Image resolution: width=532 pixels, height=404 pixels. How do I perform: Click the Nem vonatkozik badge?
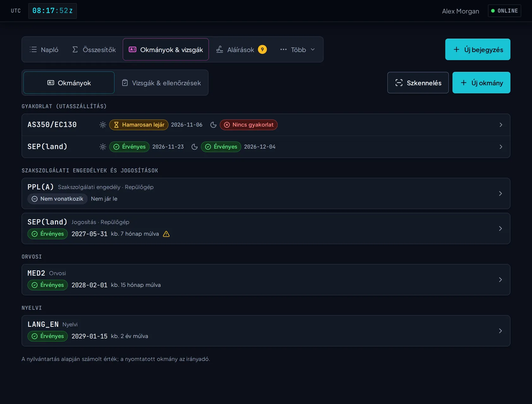(57, 199)
